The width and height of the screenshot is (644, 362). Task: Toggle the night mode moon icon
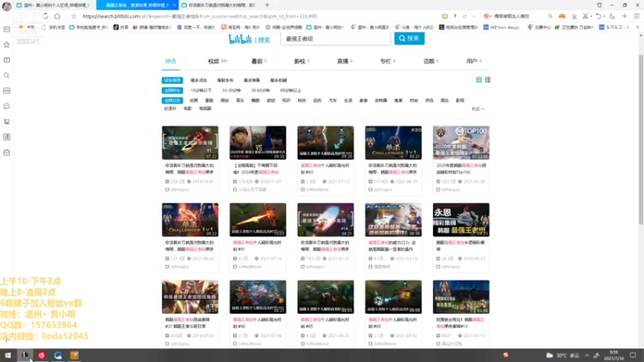pos(613,16)
